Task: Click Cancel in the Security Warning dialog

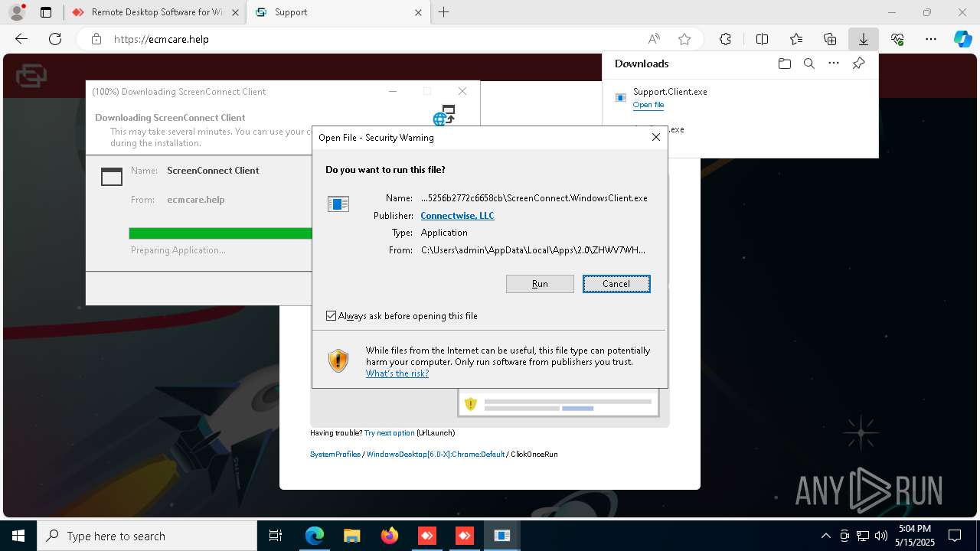Action: pos(616,284)
